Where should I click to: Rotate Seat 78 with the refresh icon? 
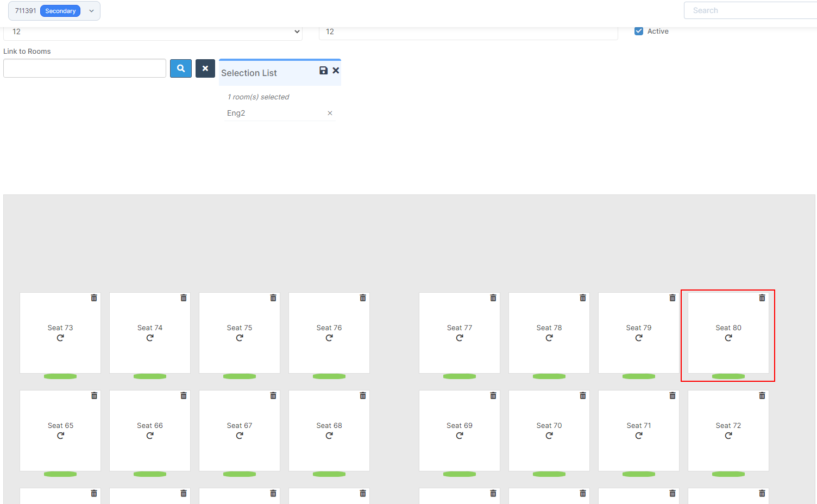[x=549, y=338]
